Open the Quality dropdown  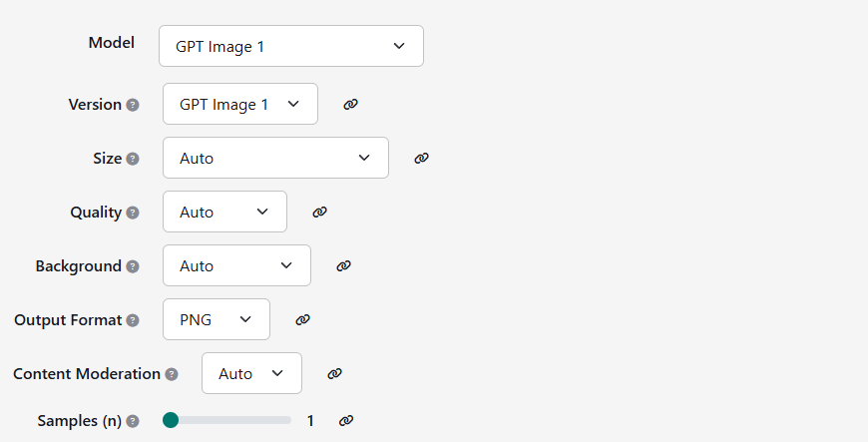pos(224,212)
